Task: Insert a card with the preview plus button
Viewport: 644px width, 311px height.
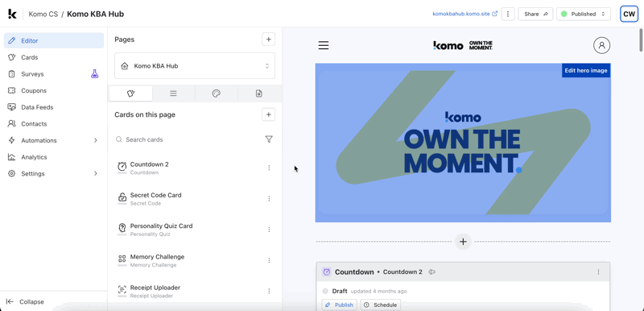Action: tap(463, 242)
